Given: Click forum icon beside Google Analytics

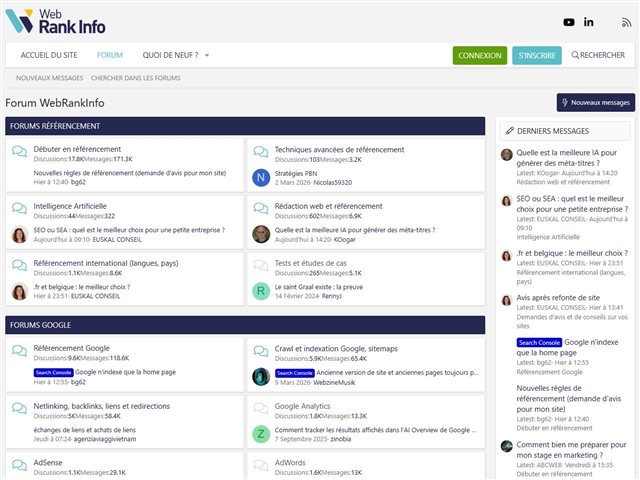Looking at the screenshot, I should pos(261,408).
